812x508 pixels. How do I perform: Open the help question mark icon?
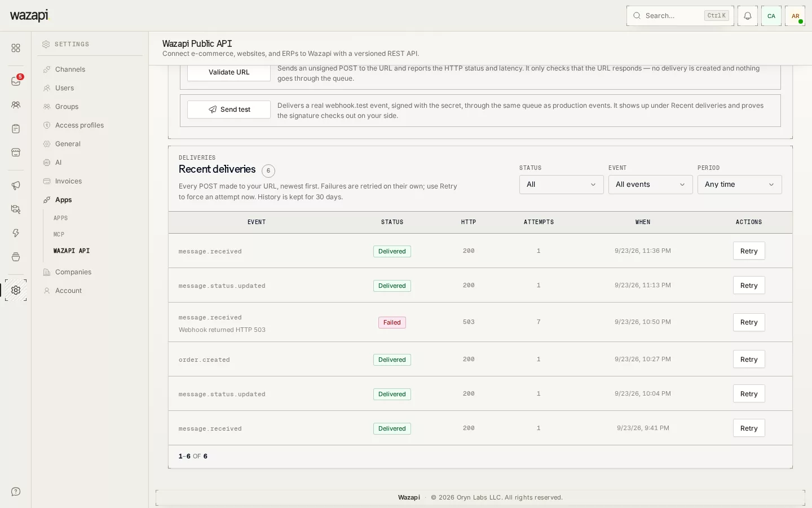pos(16,492)
